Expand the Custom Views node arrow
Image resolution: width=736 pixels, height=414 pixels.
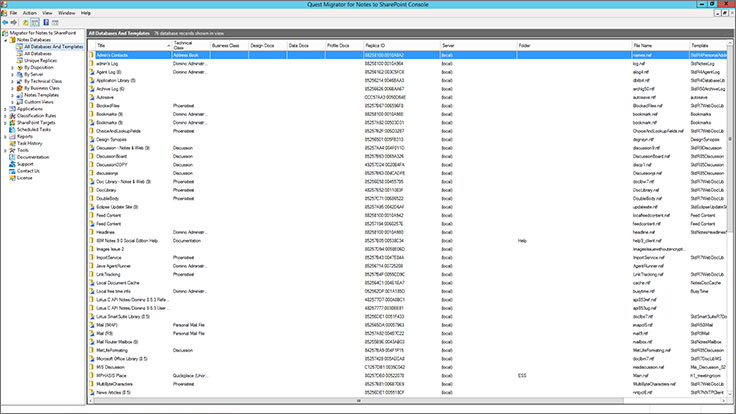(13, 102)
